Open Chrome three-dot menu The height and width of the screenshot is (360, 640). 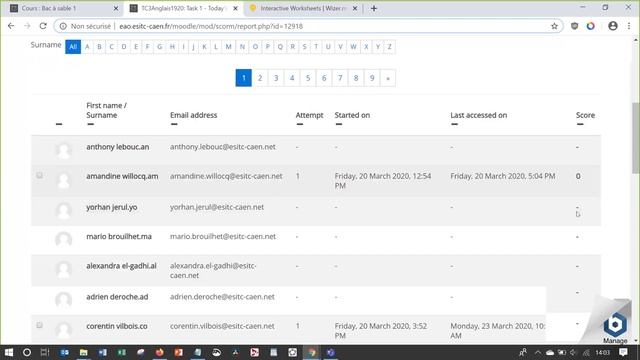coord(629,26)
